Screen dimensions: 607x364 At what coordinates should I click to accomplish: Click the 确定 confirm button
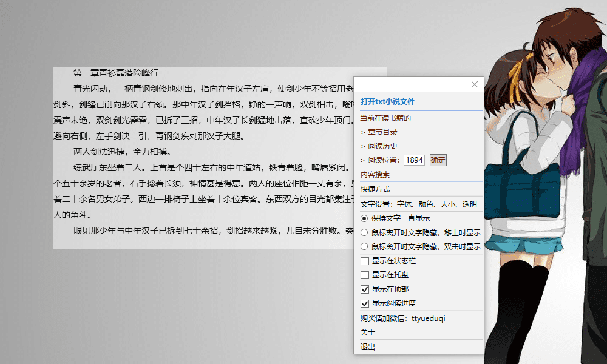point(438,160)
